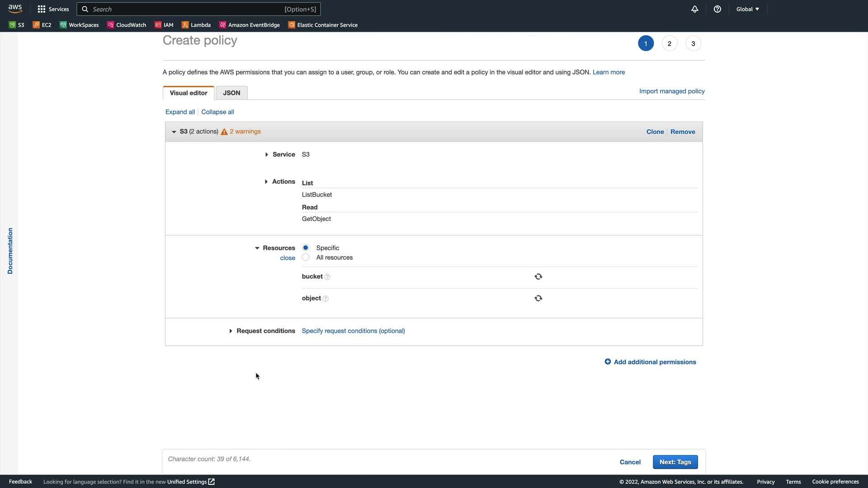Refresh the object resource row
The height and width of the screenshot is (488, 868).
point(538,298)
